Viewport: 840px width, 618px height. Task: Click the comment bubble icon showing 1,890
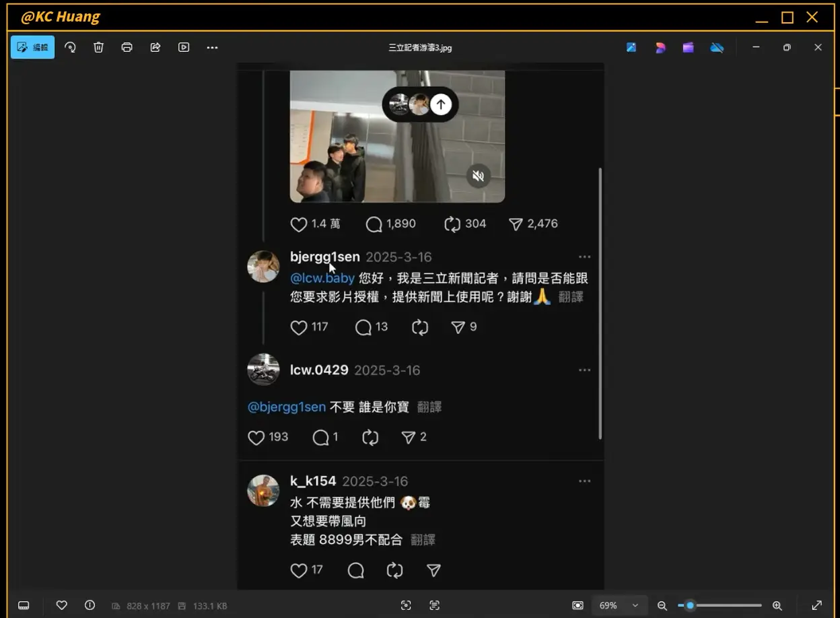point(374,224)
